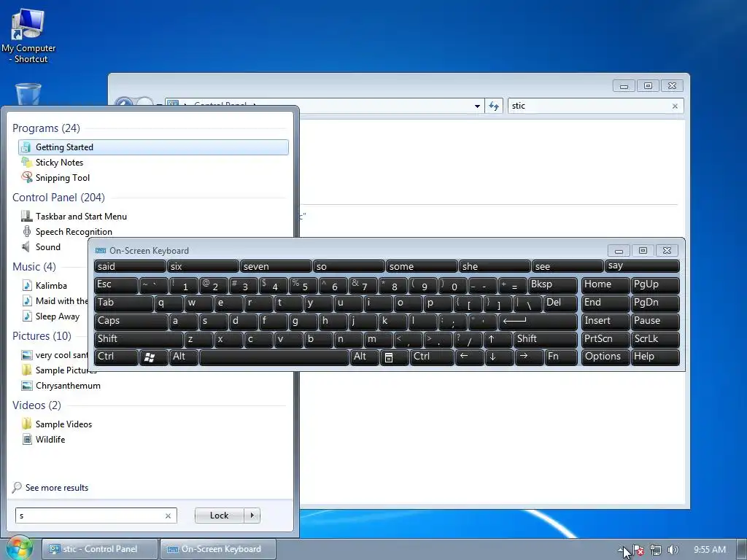The height and width of the screenshot is (560, 747).
Task: Toggle left Ctrl key on On-Screen Keyboard
Action: tap(116, 357)
